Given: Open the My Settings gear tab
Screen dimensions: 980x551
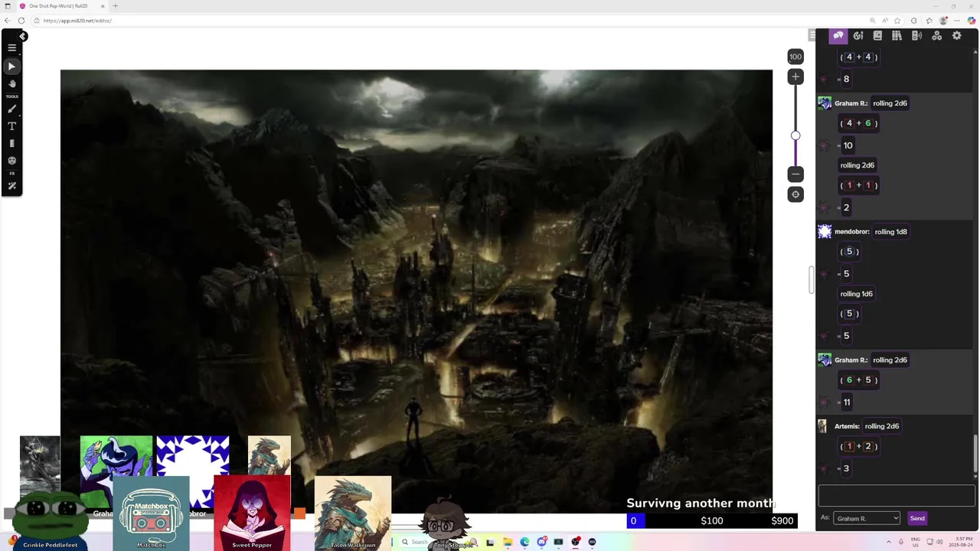Looking at the screenshot, I should [x=956, y=36].
